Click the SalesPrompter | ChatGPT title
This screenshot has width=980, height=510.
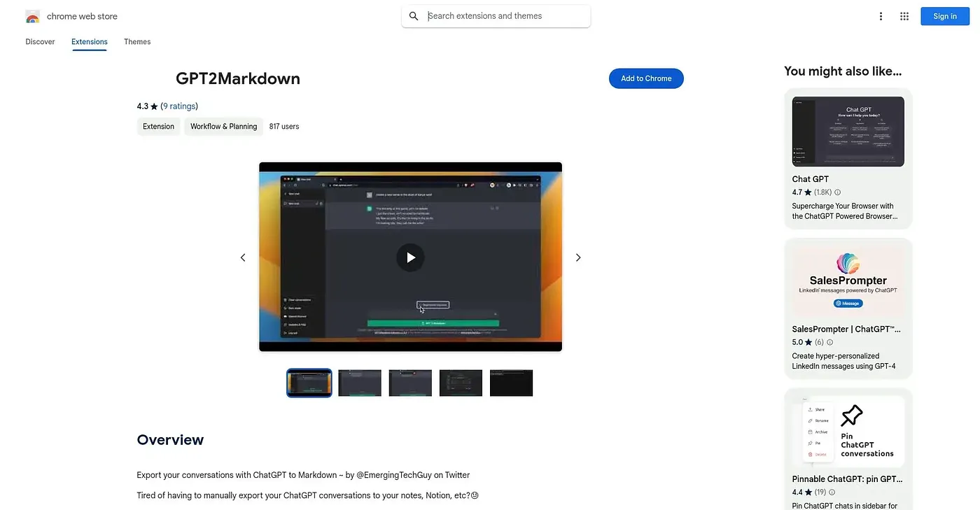point(846,329)
